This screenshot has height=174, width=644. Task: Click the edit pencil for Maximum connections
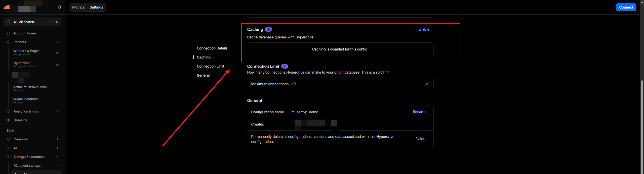[x=427, y=84]
